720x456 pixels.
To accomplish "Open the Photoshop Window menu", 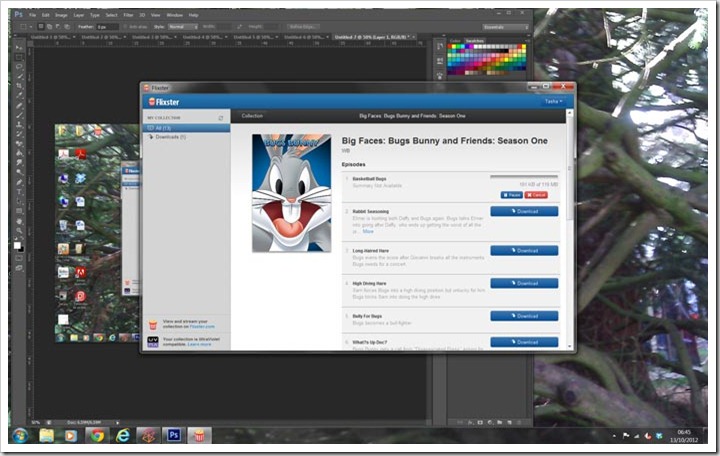I will [x=174, y=15].
